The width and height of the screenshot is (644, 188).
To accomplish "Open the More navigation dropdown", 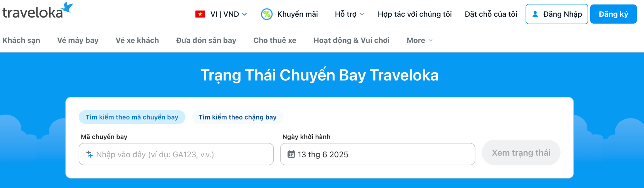I will pos(419,40).
